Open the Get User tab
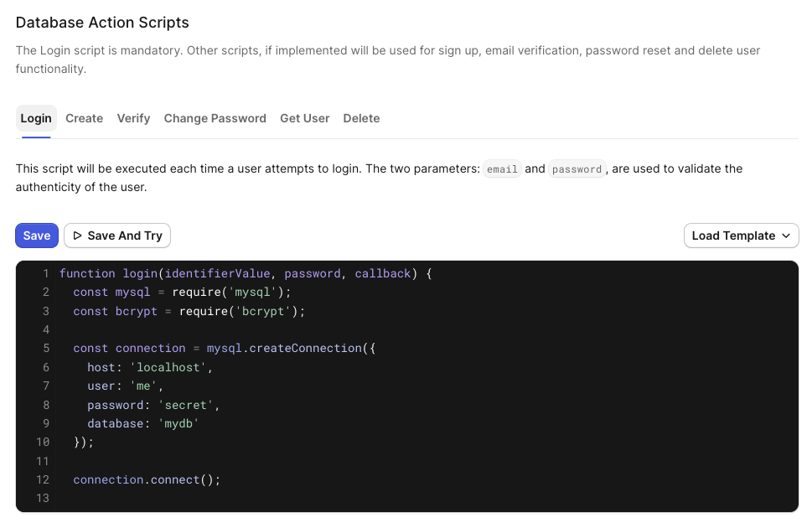 click(304, 118)
